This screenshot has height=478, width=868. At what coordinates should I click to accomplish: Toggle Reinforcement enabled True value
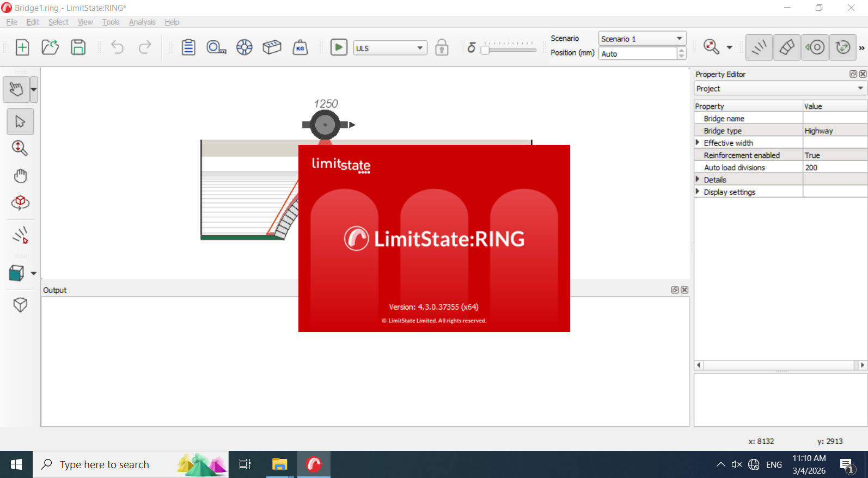[835, 155]
